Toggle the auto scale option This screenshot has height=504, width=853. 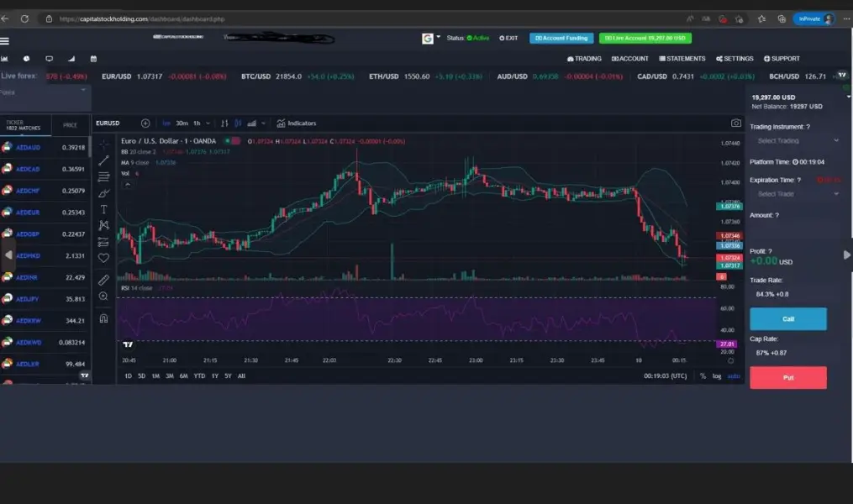tap(734, 375)
